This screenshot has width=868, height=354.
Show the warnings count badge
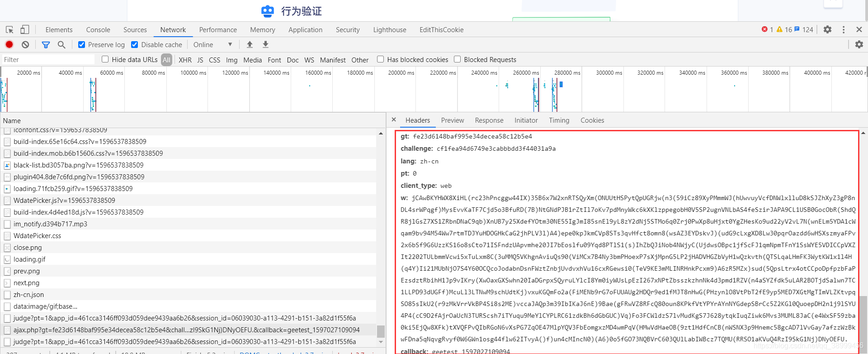coord(784,29)
